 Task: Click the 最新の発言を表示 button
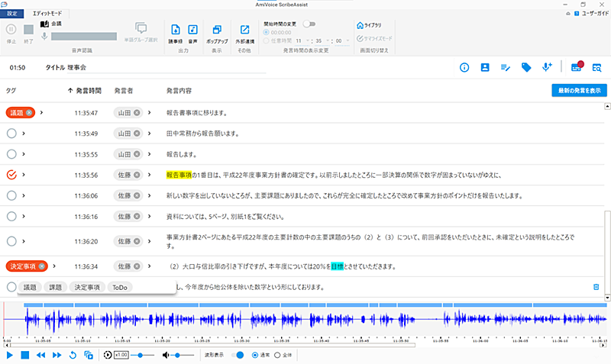578,90
